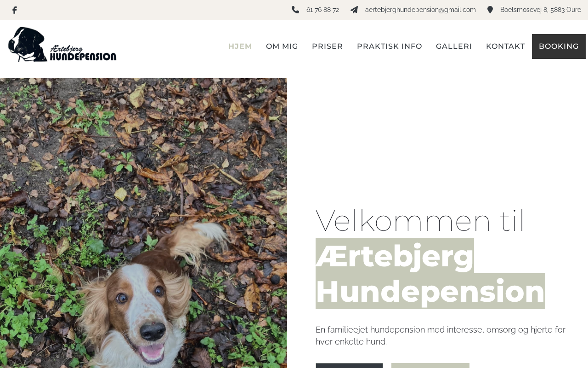The image size is (588, 368).
Task: Click the map pin location icon
Action: [490, 10]
